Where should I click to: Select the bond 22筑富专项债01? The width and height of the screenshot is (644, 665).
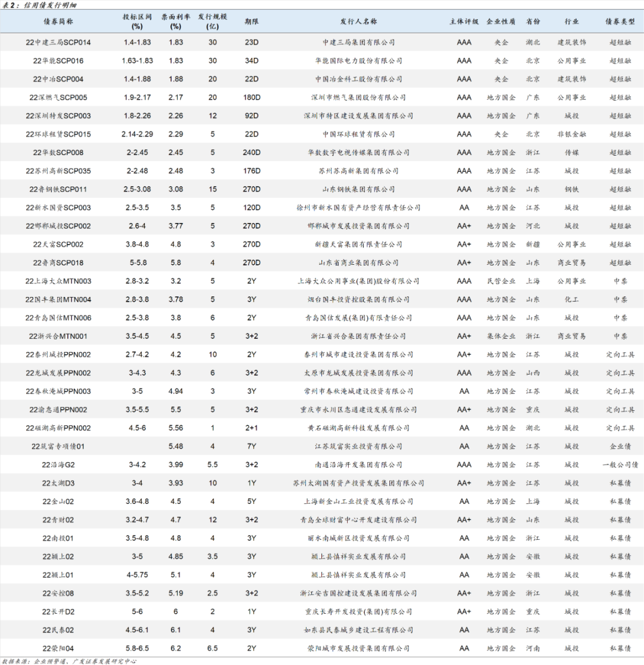[x=58, y=446]
